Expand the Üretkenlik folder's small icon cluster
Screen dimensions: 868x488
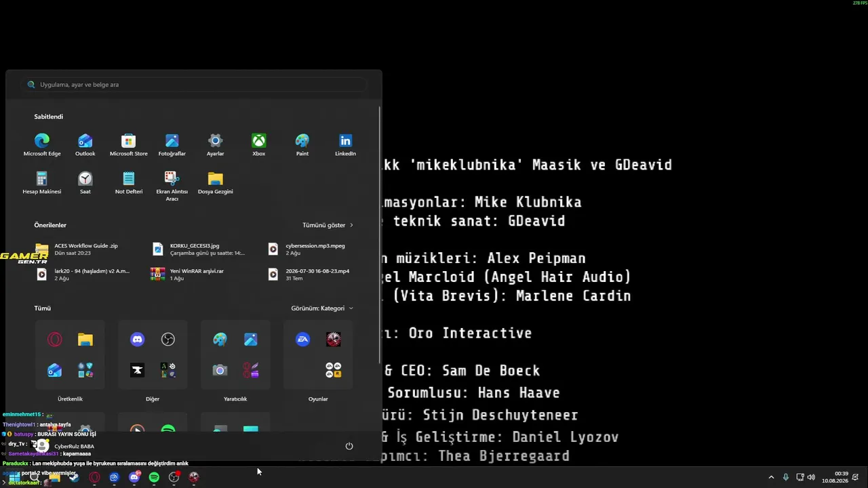(x=85, y=370)
